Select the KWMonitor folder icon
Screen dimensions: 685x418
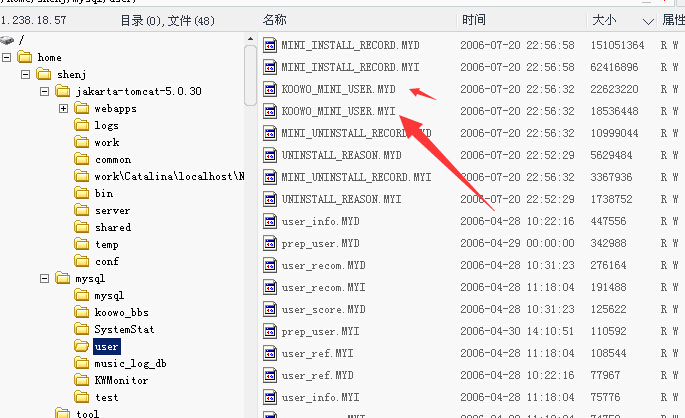coord(82,380)
